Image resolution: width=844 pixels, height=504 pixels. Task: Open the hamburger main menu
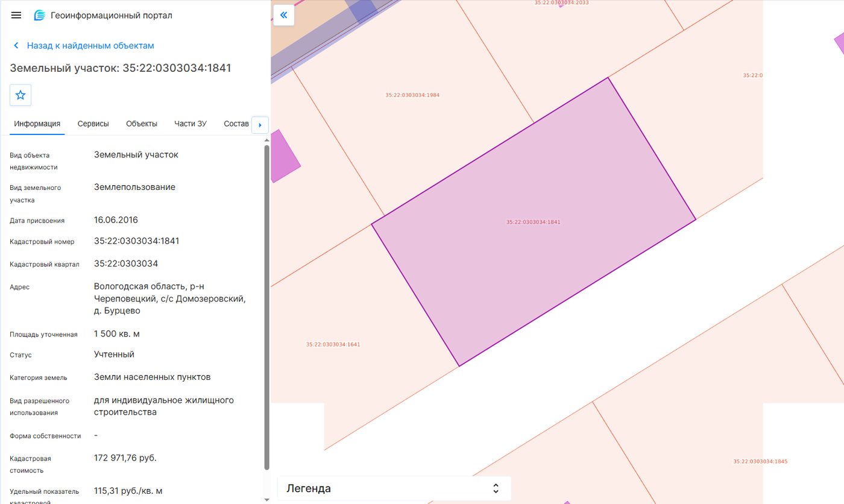click(x=16, y=15)
